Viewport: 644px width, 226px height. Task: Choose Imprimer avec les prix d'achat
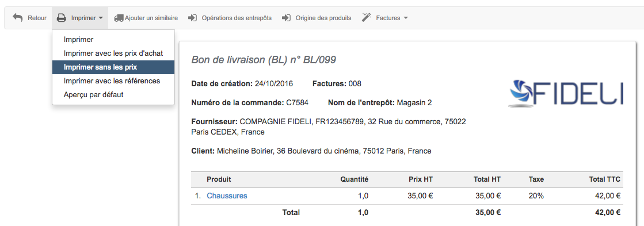[113, 53]
